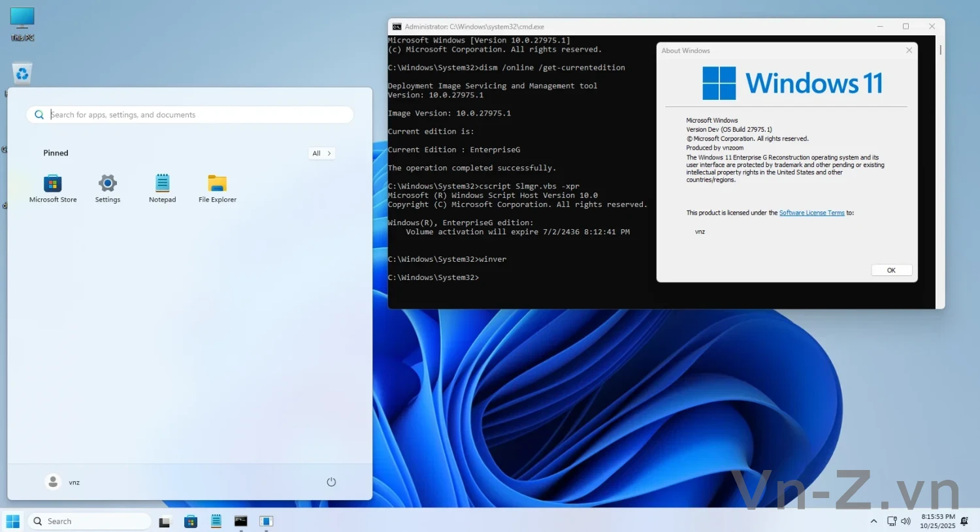Open the vnz user account menu
This screenshot has width=980, height=532.
pyautogui.click(x=63, y=482)
